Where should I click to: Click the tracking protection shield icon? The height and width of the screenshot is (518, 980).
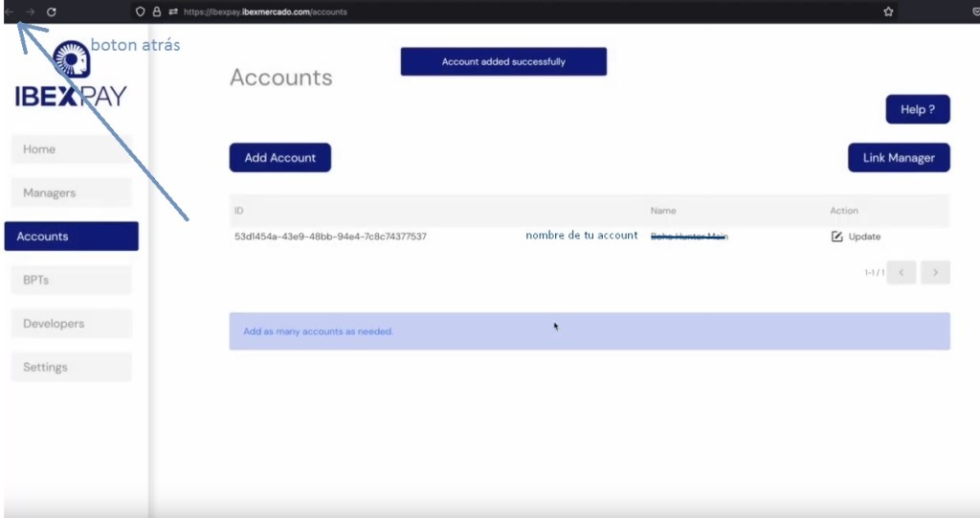(x=140, y=11)
